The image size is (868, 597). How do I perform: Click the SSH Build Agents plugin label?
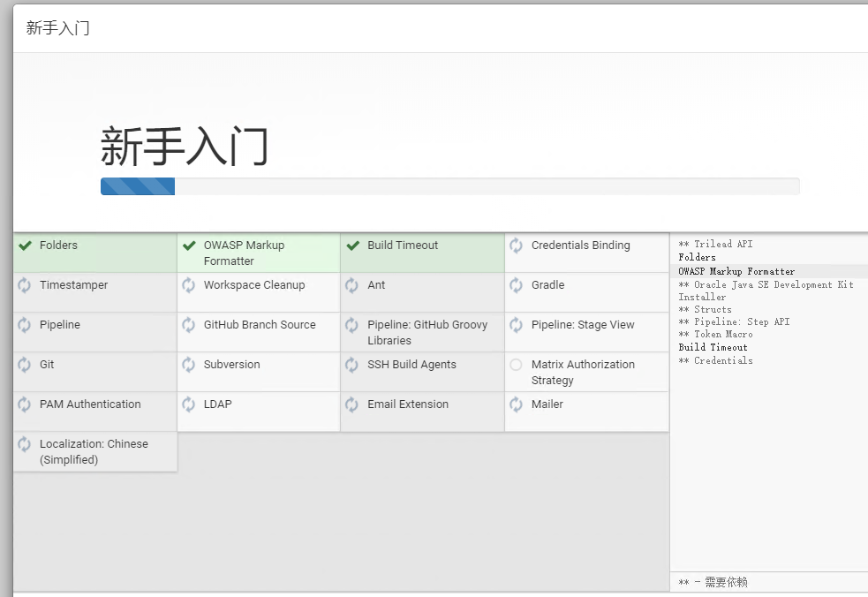(x=411, y=365)
